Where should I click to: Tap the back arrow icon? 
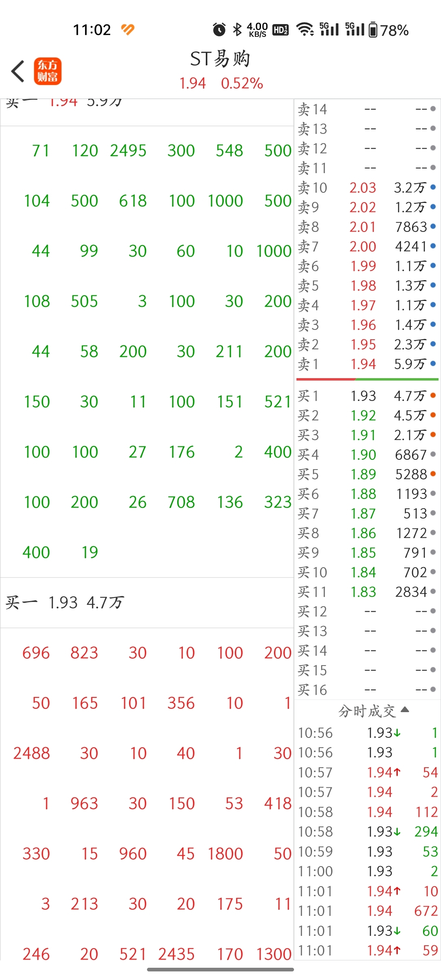point(18,71)
